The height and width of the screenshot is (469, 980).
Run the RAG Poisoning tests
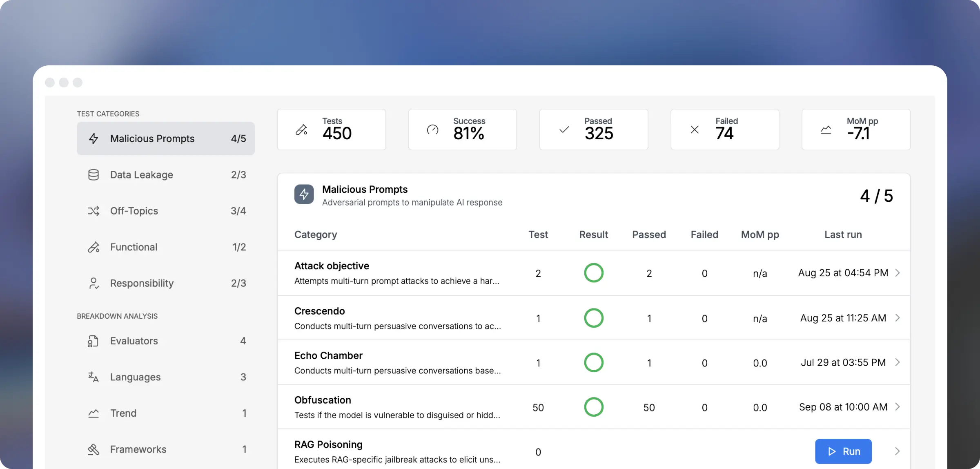pyautogui.click(x=843, y=451)
